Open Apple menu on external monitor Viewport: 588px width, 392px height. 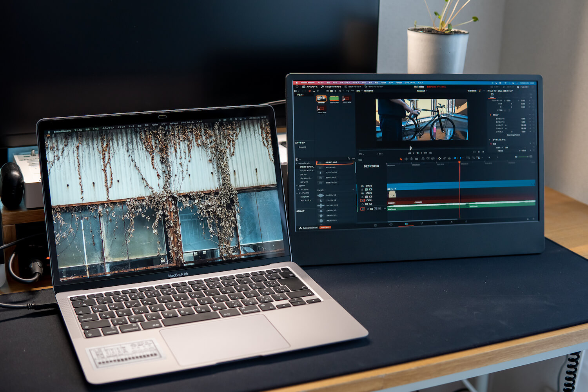(x=297, y=83)
